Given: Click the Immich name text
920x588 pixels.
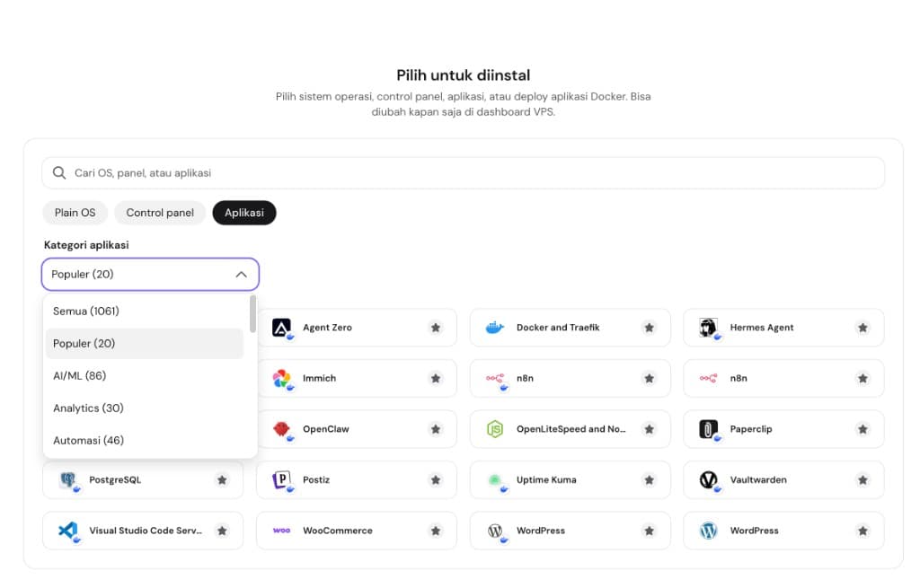Looking at the screenshot, I should point(319,379).
